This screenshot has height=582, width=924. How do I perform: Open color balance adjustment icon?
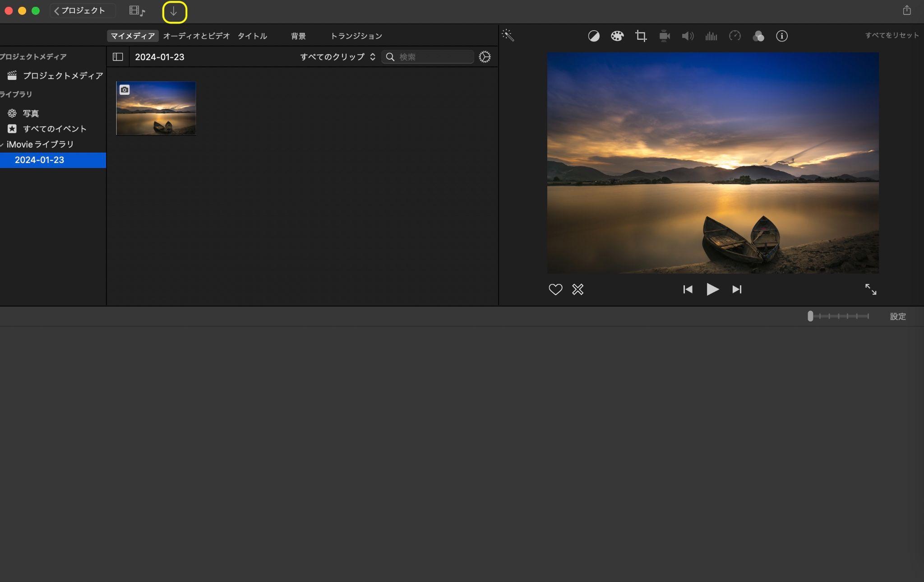coord(594,36)
